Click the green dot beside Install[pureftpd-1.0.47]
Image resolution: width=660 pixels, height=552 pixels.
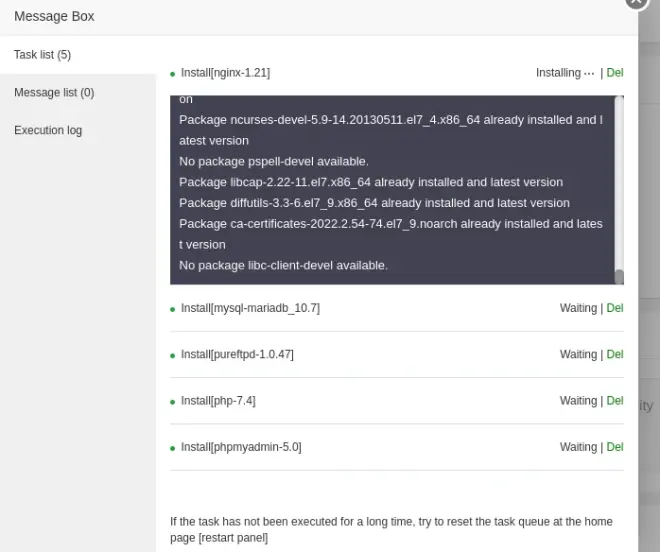[x=173, y=356]
